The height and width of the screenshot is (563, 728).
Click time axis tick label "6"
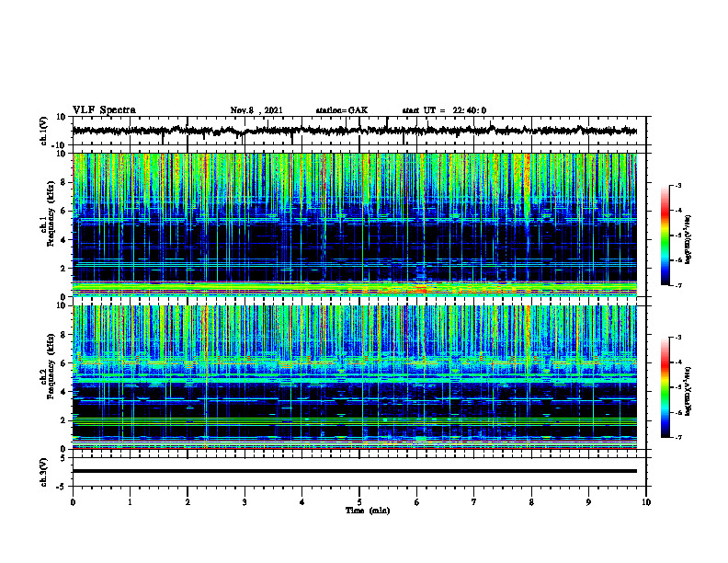[417, 502]
